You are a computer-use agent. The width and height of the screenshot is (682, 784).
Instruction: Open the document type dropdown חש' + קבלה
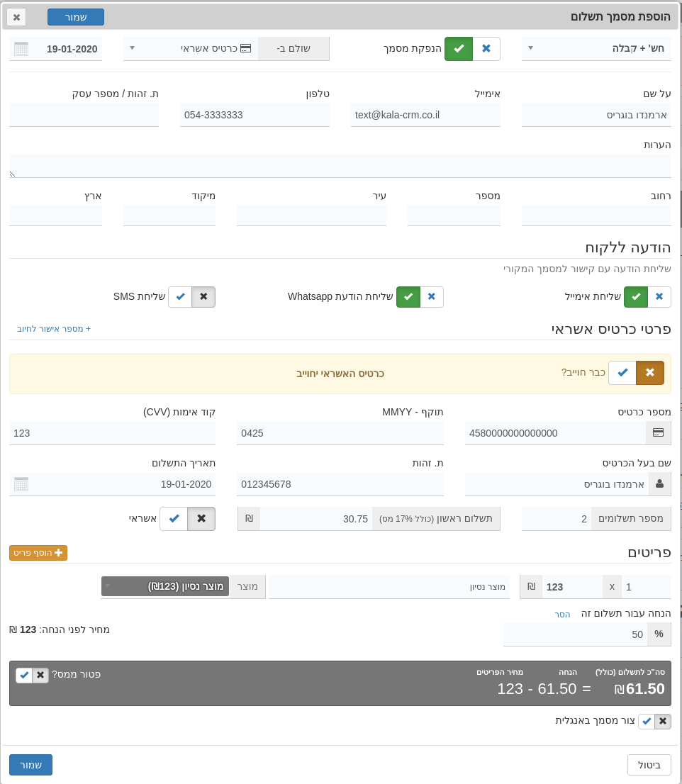click(x=596, y=49)
